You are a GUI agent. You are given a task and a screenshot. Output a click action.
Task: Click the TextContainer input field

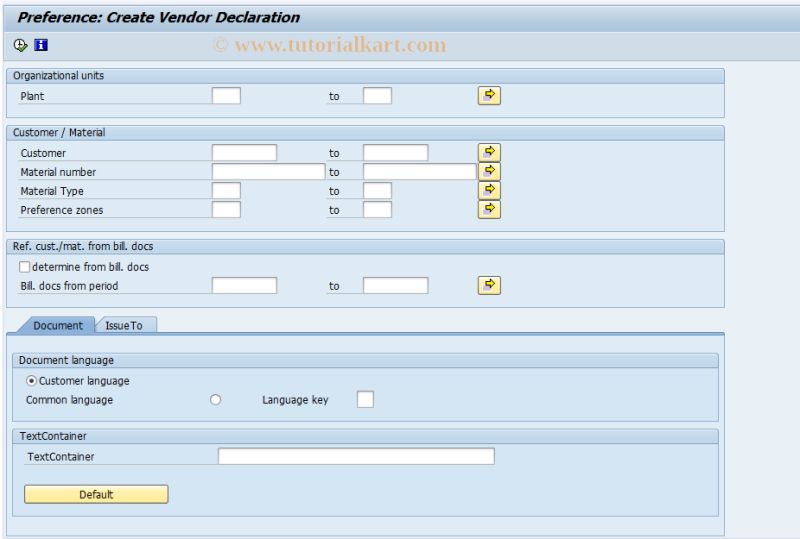pyautogui.click(x=356, y=456)
